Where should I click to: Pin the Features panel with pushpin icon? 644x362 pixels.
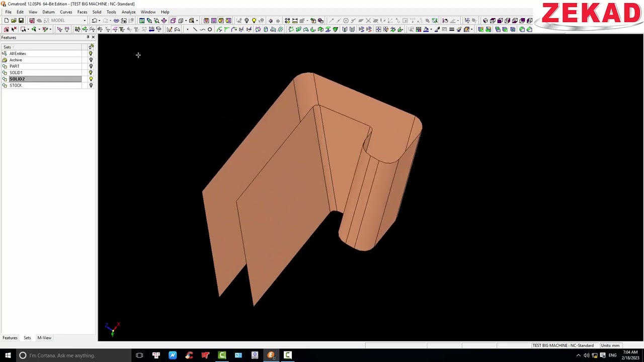pyautogui.click(x=88, y=37)
